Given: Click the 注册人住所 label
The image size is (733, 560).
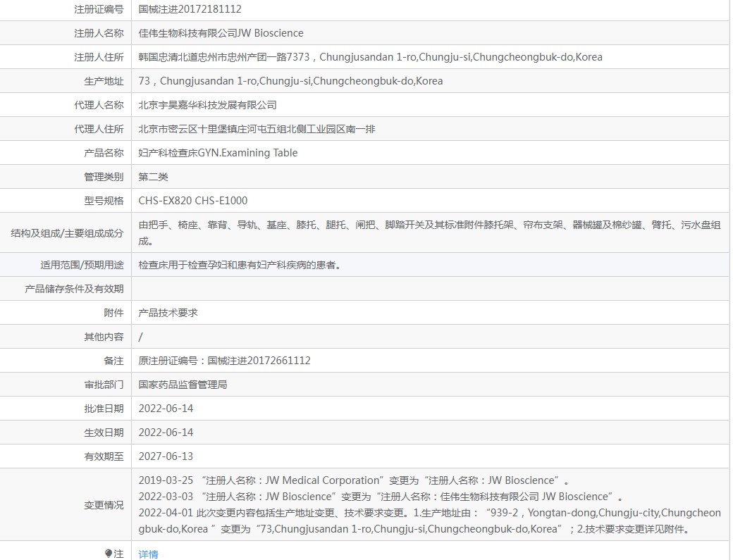Looking at the screenshot, I should click(99, 57).
